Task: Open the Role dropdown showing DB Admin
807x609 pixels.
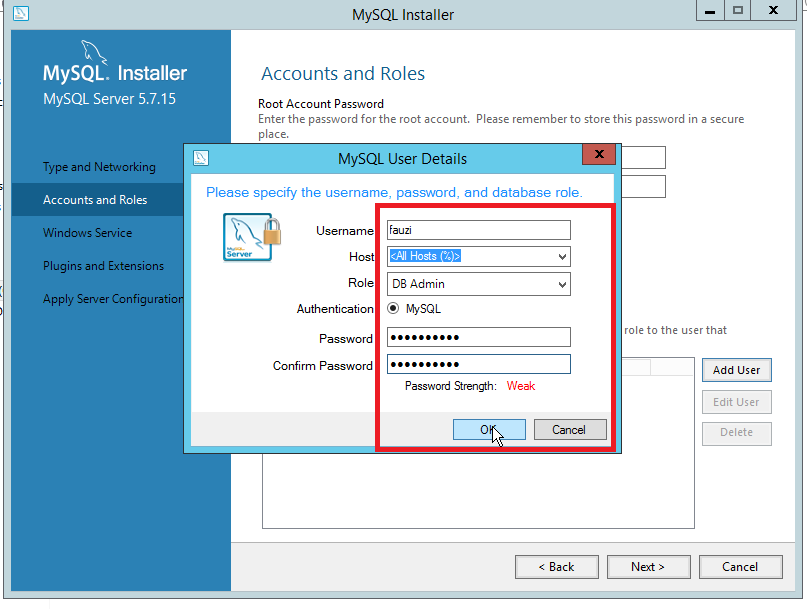Action: point(479,284)
